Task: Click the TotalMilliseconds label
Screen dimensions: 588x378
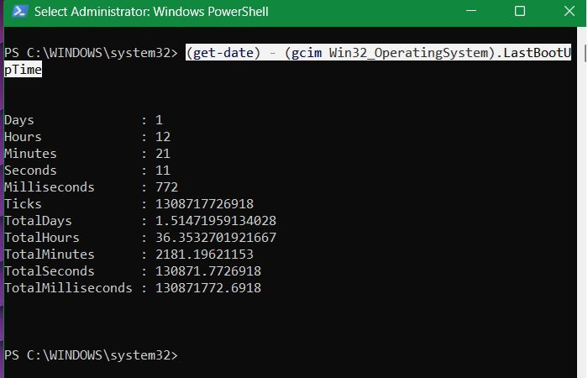Action: 68,288
